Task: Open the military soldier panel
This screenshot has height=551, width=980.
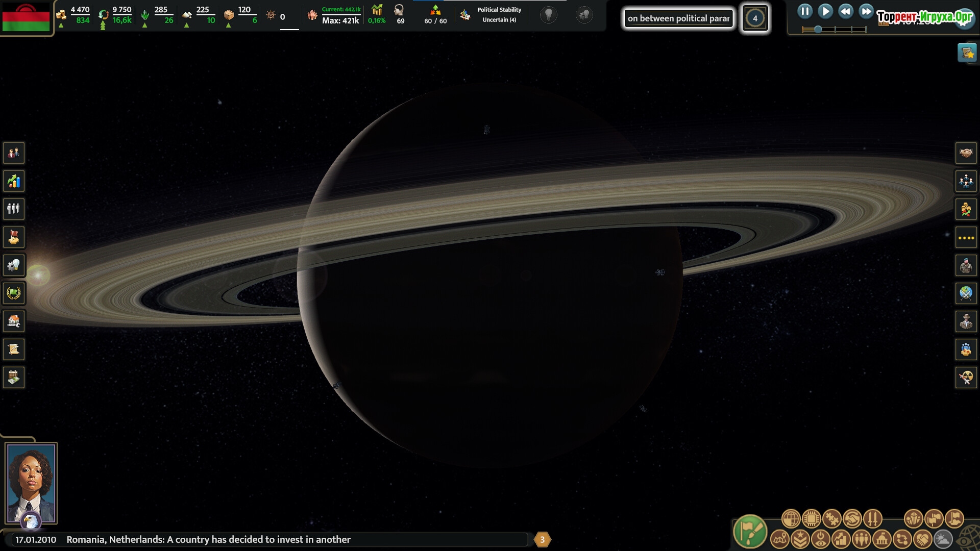Action: [966, 265]
